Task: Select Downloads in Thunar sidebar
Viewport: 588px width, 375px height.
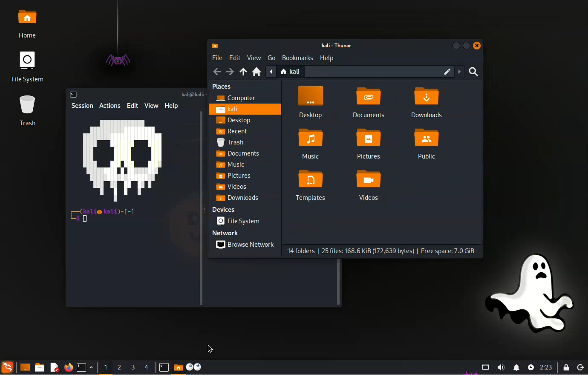Action: [245, 198]
